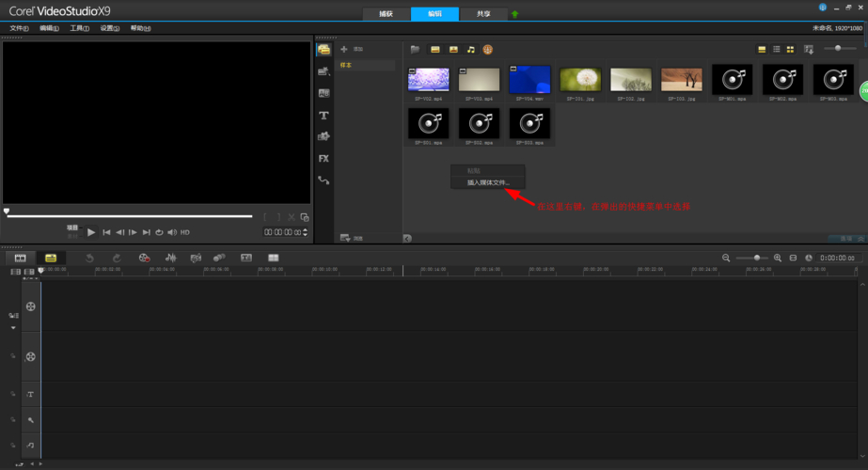Open the FX filter library
This screenshot has height=470, width=868.
tap(324, 158)
